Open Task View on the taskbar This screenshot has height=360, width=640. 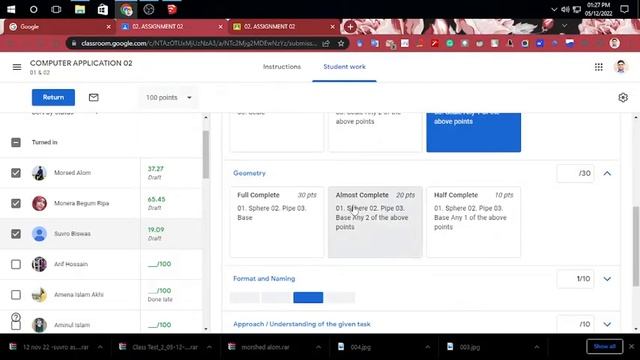click(x=56, y=9)
